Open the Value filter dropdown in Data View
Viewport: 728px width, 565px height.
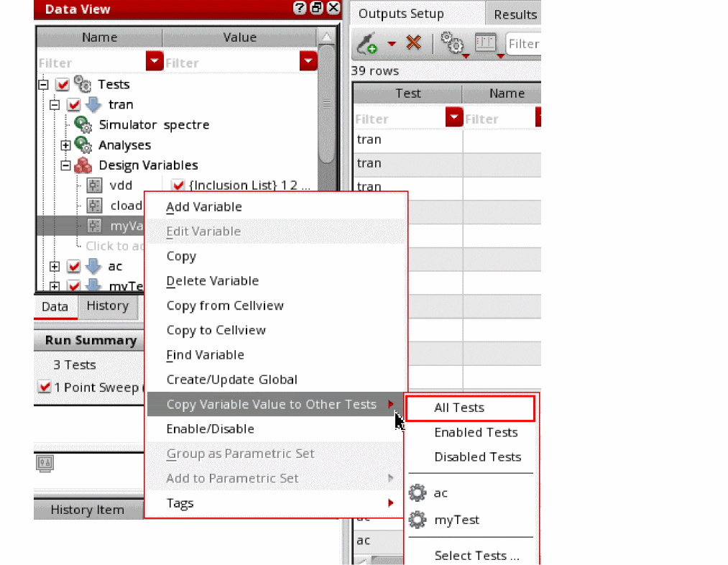pyautogui.click(x=308, y=61)
